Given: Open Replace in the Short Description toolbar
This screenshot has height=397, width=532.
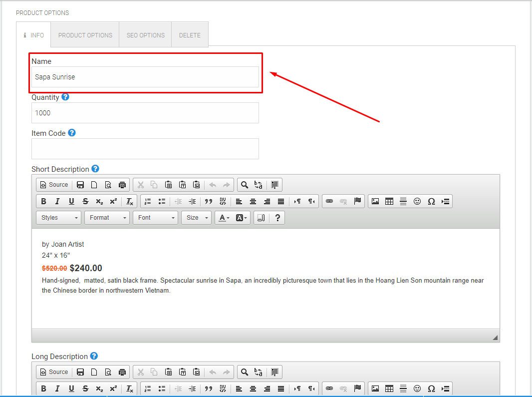Looking at the screenshot, I should (259, 185).
